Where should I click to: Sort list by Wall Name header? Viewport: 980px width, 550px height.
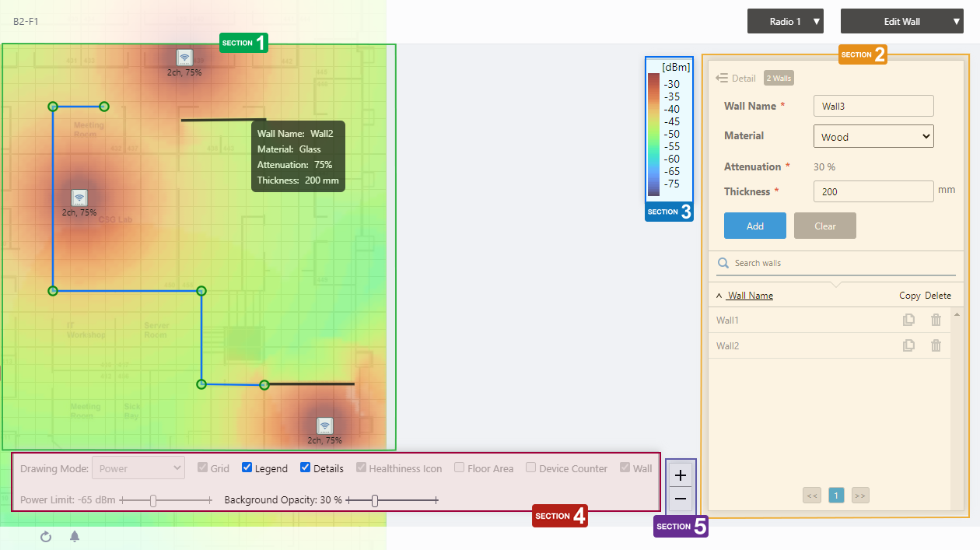749,296
